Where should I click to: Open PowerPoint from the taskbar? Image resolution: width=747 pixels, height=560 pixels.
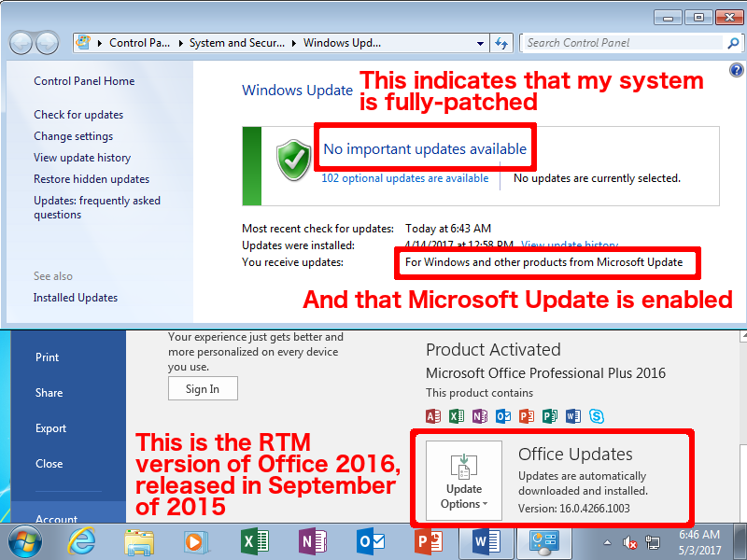coord(429,542)
